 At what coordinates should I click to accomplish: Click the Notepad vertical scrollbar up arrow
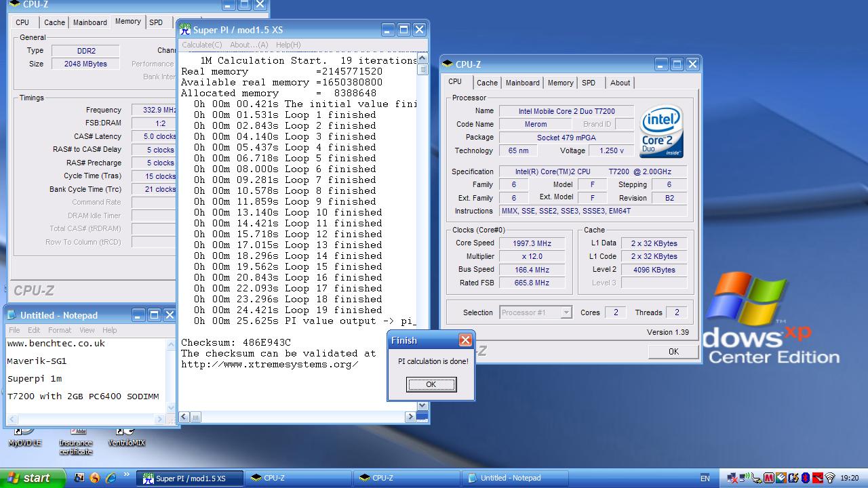(172, 344)
